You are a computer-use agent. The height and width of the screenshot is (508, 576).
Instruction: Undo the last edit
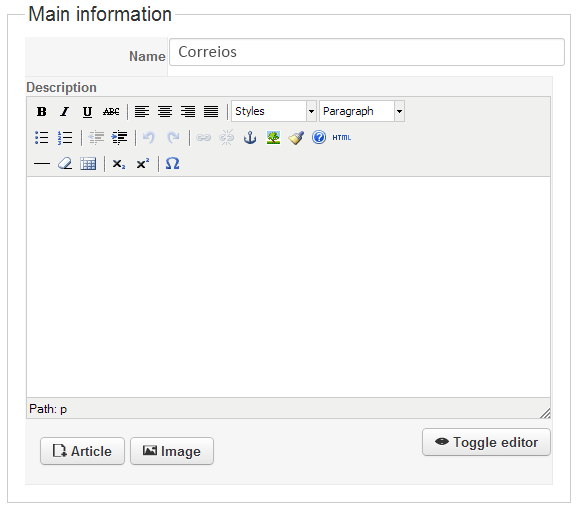150,138
